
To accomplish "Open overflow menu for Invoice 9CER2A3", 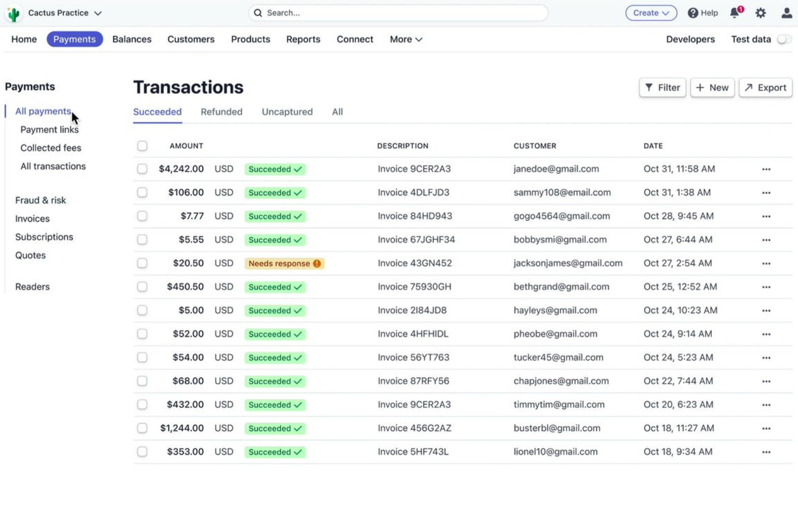I will [x=767, y=169].
